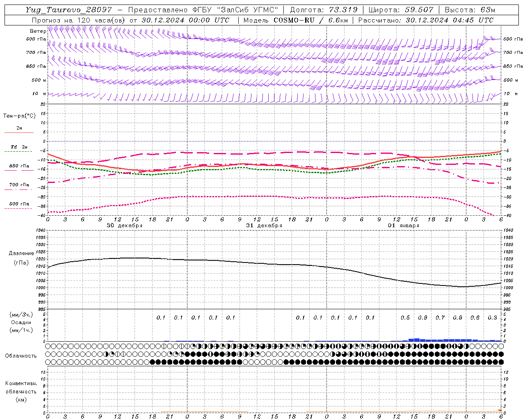
Task: Click the 0.3 precipitation value
Action: tap(492, 318)
